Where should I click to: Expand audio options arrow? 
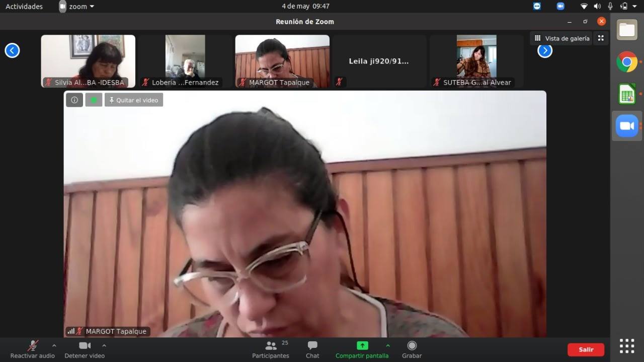[54, 346]
